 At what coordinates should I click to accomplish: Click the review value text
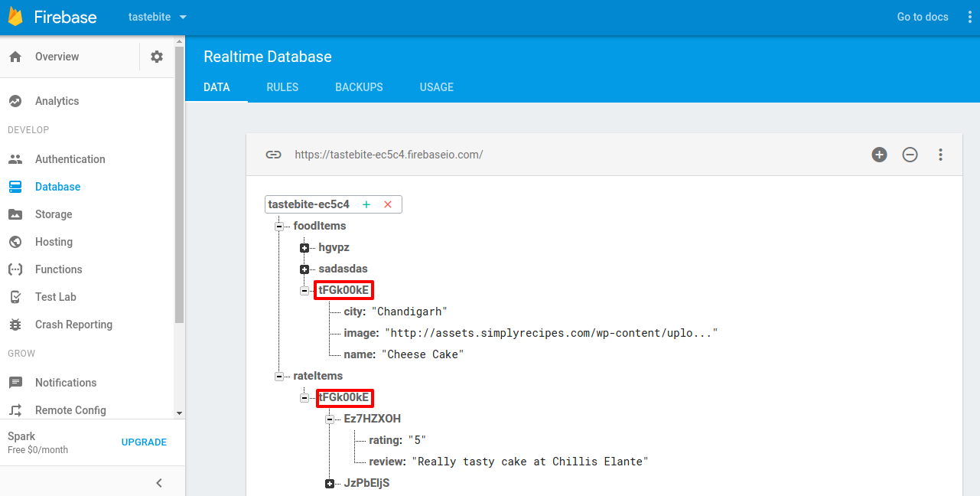click(x=530, y=462)
